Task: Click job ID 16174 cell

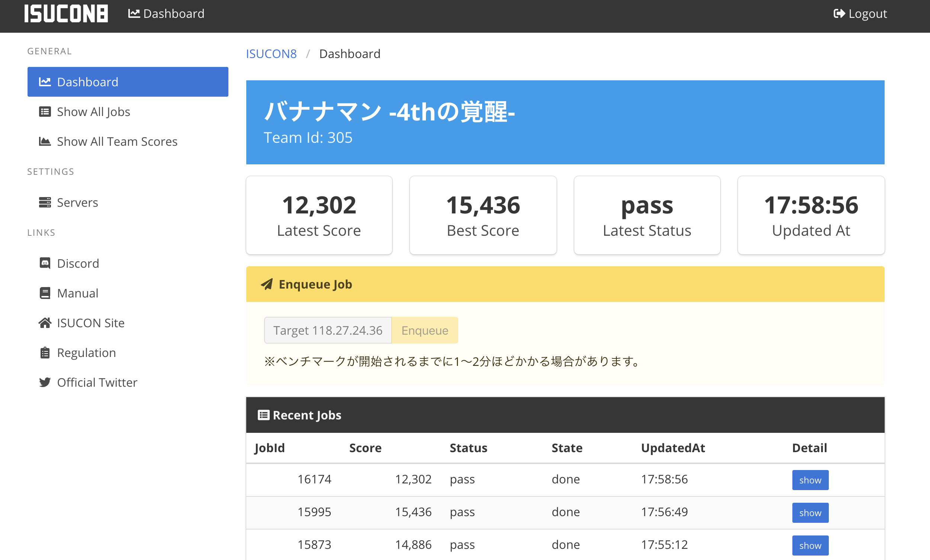Action: tap(314, 479)
